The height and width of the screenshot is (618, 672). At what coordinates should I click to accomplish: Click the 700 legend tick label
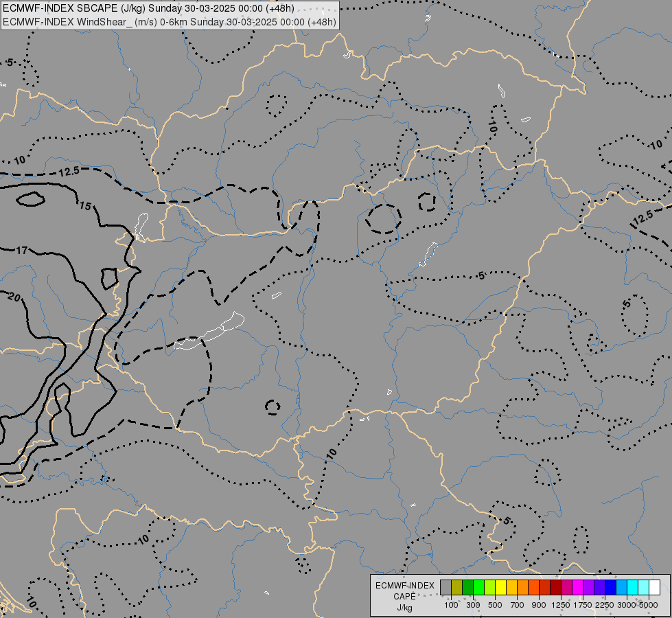tap(518, 605)
